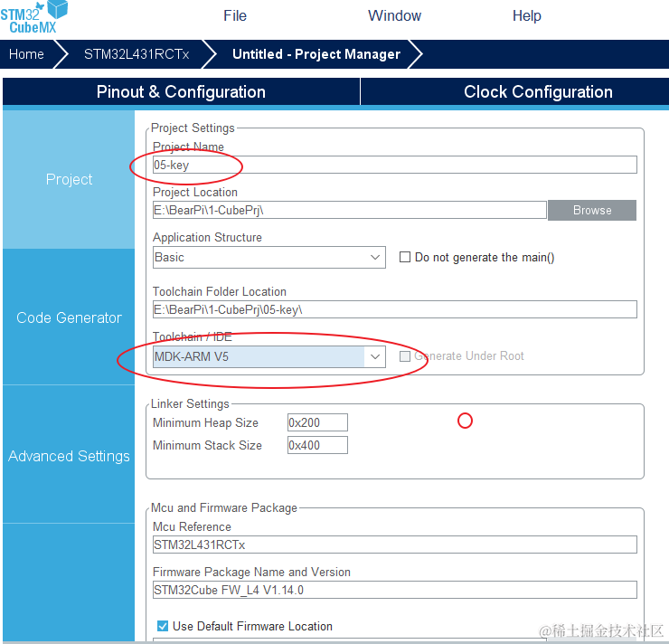Viewport: 669px width, 644px height.
Task: Click Firmware Package Name and Version field
Action: [x=395, y=590]
